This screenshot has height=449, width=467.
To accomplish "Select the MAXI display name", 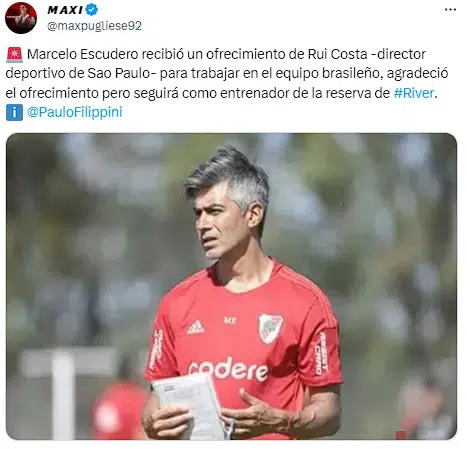I will coord(65,10).
